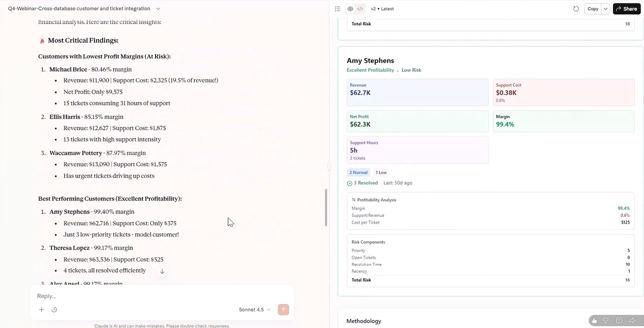Click the refresh artifact icon
This screenshot has height=328, width=644.
coord(576,9)
